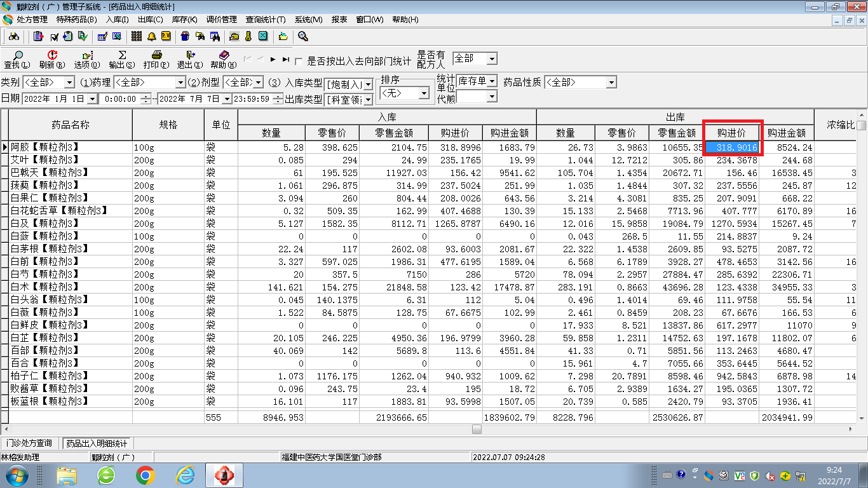The height and width of the screenshot is (488, 868).
Task: Go to next record arrow
Action: point(273,59)
